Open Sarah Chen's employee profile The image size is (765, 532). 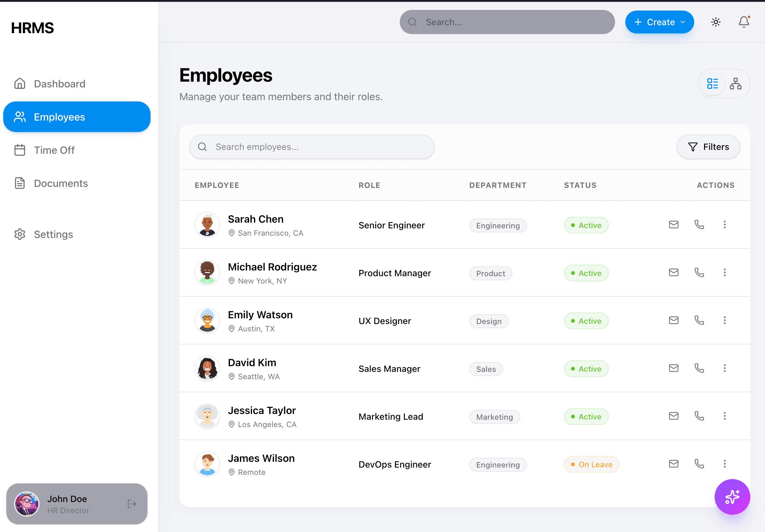(x=256, y=219)
